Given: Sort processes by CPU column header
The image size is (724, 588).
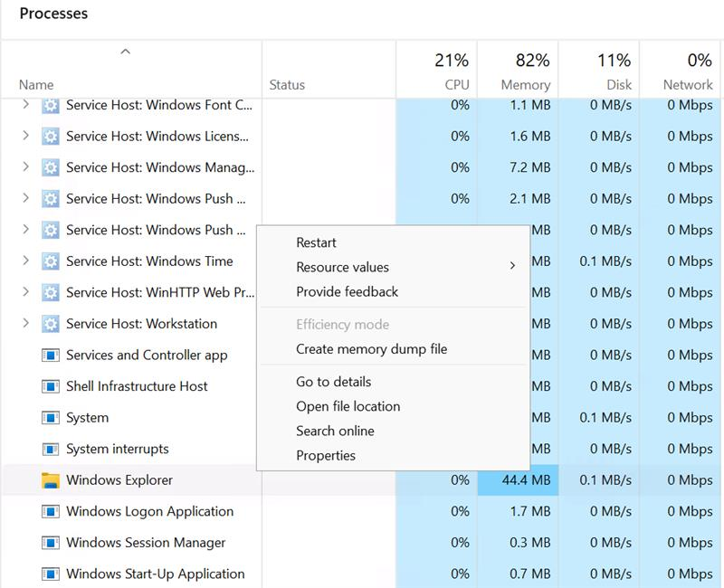Looking at the screenshot, I should click(x=436, y=70).
